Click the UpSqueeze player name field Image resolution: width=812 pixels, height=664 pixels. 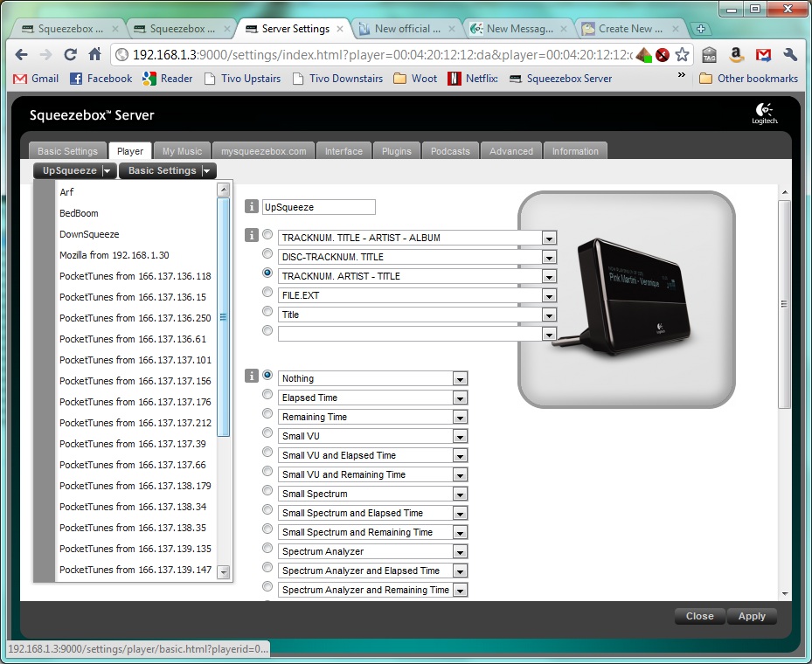318,207
